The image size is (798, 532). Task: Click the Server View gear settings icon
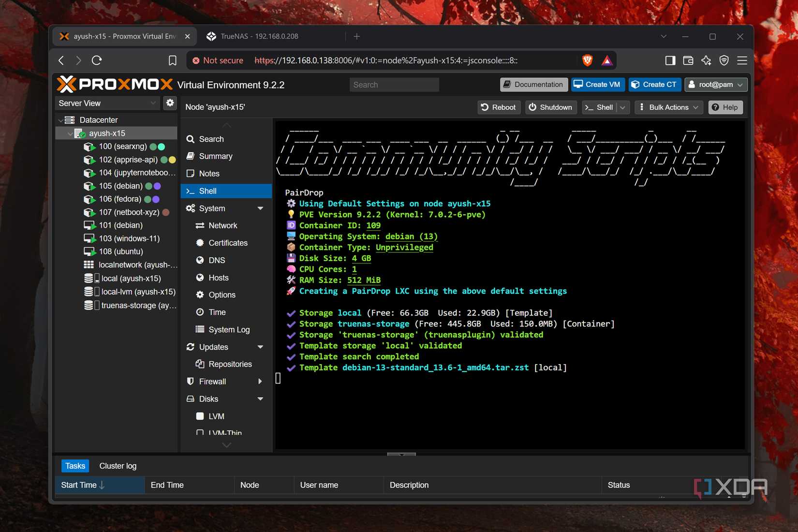pos(170,103)
